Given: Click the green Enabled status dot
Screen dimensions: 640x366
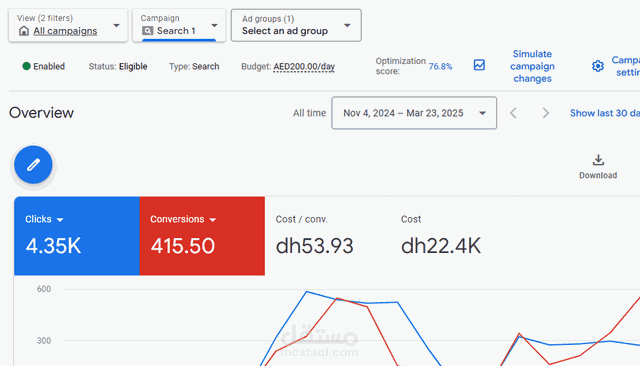Looking at the screenshot, I should tap(26, 66).
